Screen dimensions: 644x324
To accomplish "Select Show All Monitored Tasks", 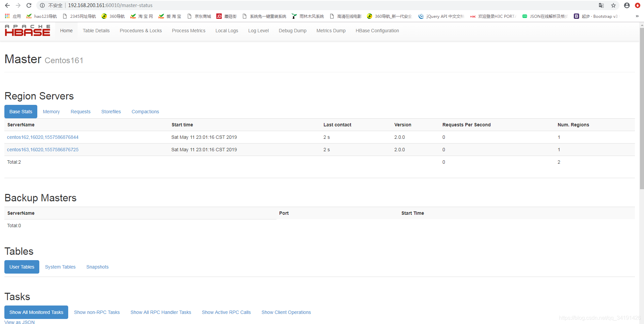I will (36, 312).
